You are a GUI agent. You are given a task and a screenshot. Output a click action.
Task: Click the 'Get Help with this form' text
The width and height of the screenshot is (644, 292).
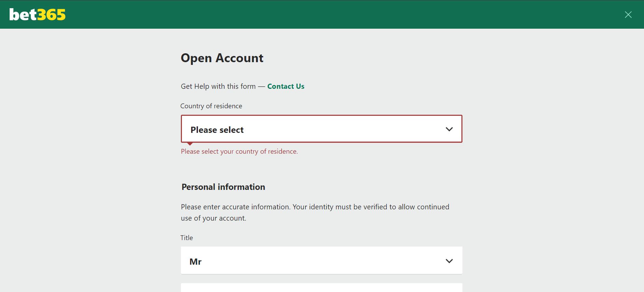218,86
